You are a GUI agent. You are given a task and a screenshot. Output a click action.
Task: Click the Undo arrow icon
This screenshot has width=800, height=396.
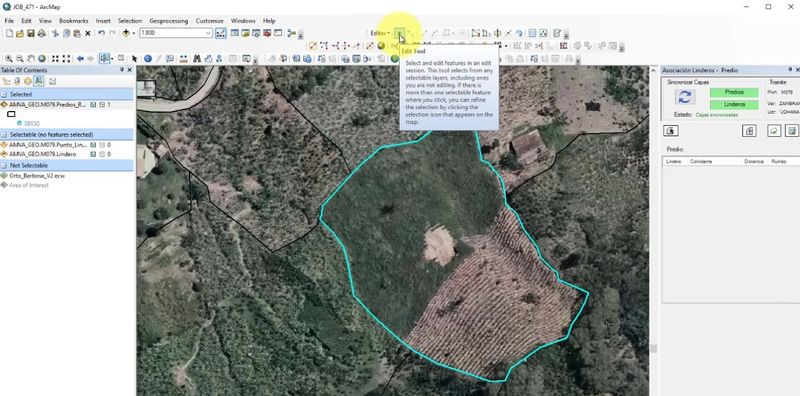point(101,33)
